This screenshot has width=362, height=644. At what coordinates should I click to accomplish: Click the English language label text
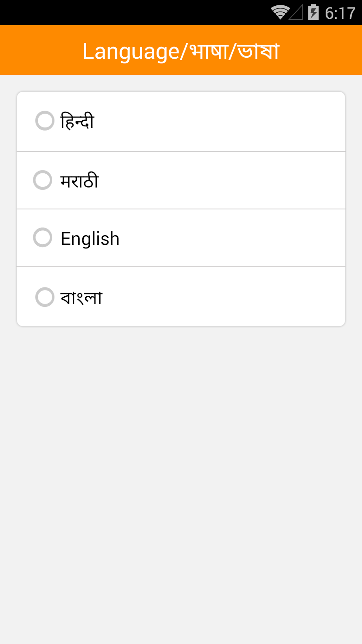coord(90,238)
